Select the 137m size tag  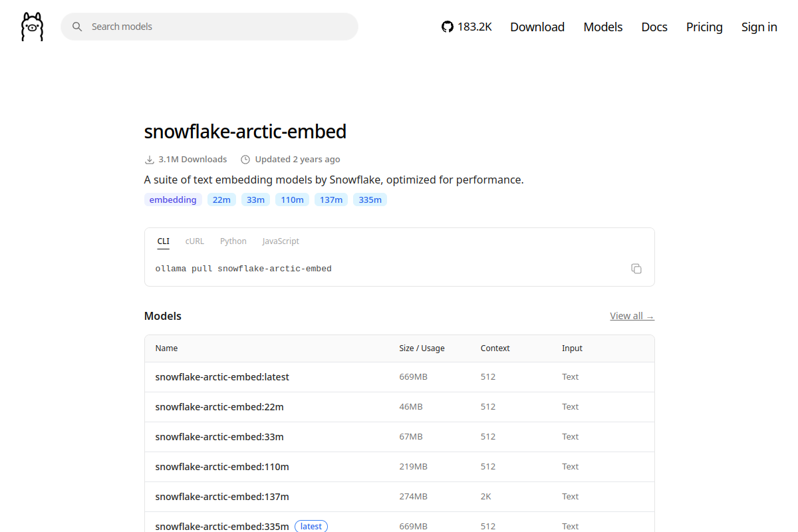331,199
